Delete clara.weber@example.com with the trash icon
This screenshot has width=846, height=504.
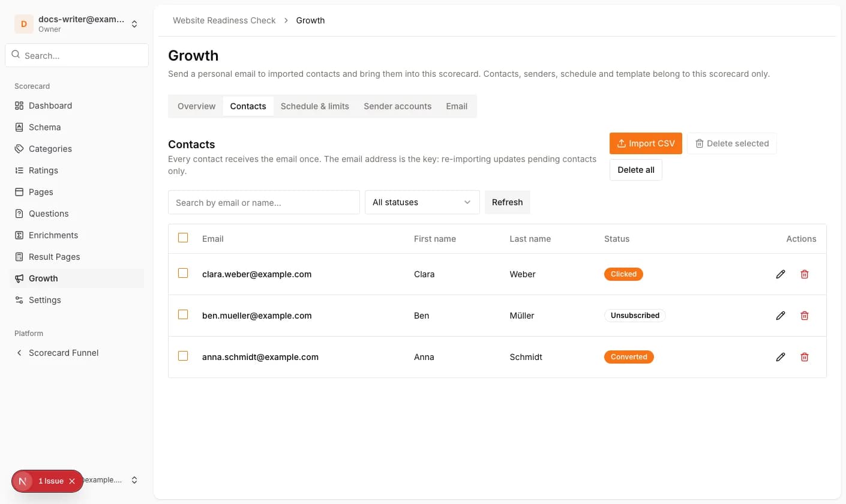click(805, 274)
